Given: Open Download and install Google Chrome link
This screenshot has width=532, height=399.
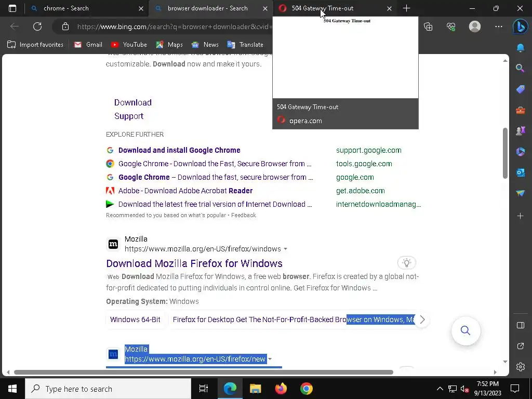Looking at the screenshot, I should [179, 150].
